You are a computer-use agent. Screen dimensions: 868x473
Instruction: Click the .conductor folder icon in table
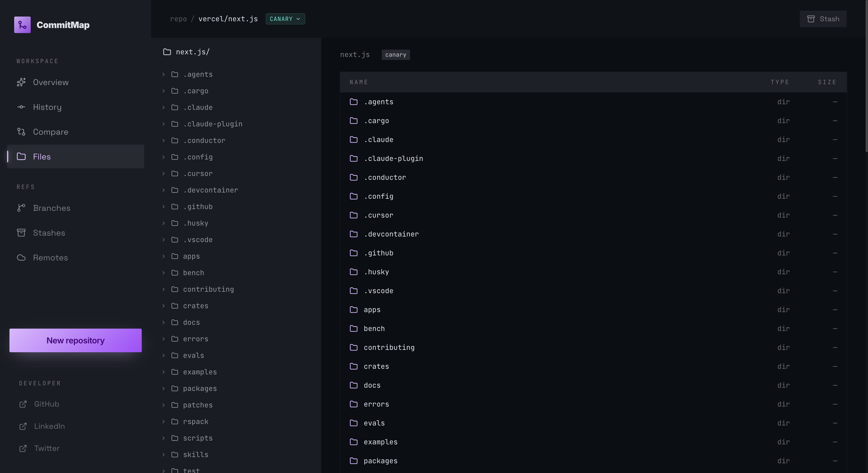pos(353,177)
